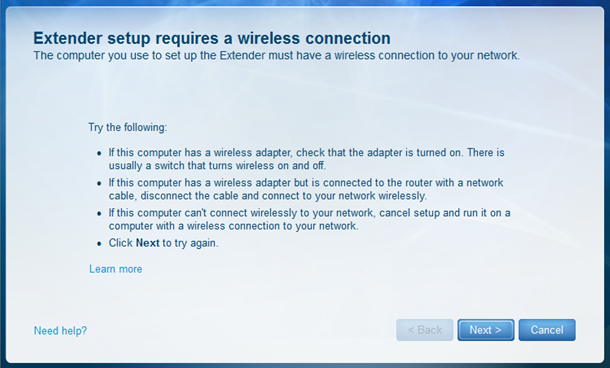Open the Learn more link
The height and width of the screenshot is (368, 610).
tap(116, 269)
